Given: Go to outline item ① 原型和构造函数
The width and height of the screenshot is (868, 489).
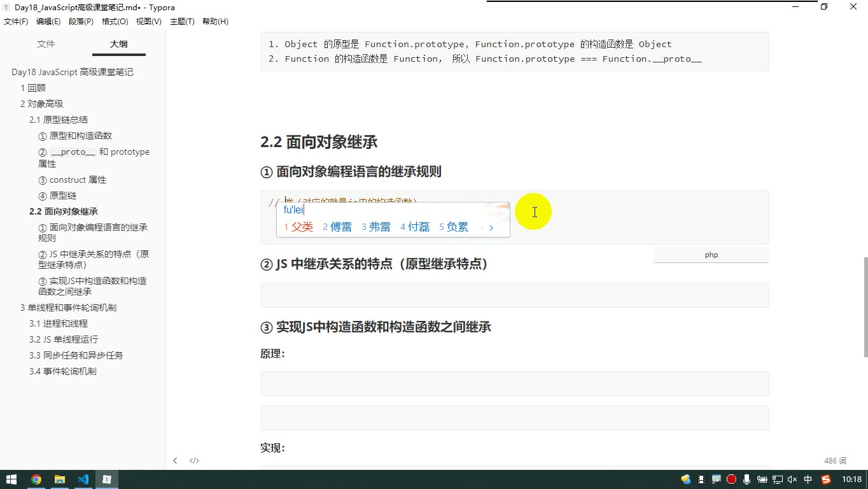Looking at the screenshot, I should point(75,136).
